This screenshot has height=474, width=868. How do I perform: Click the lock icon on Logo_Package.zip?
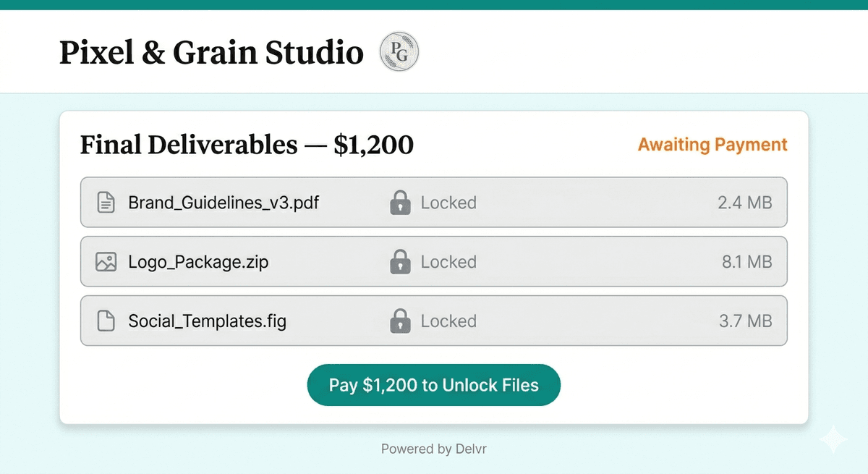pyautogui.click(x=400, y=262)
